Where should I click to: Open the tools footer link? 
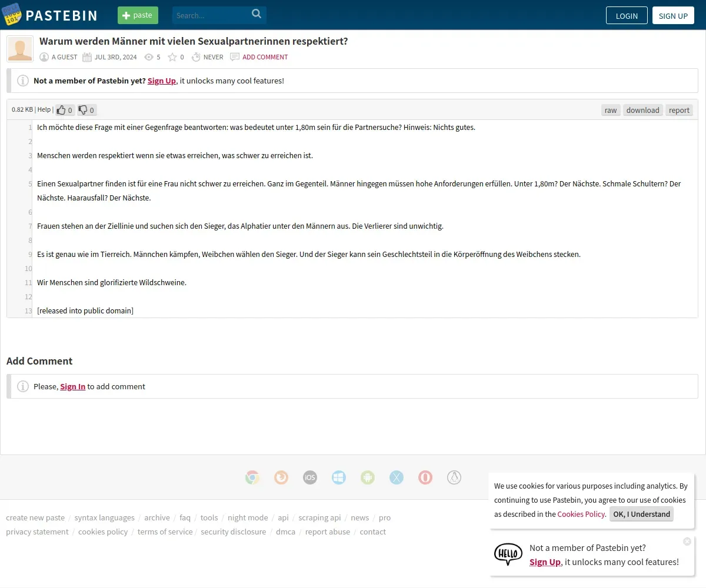point(209,517)
